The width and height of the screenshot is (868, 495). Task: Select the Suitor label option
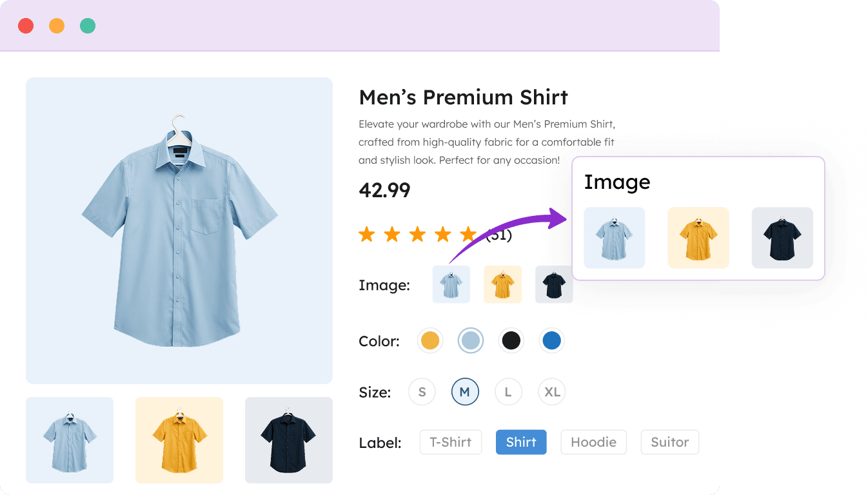pos(669,442)
